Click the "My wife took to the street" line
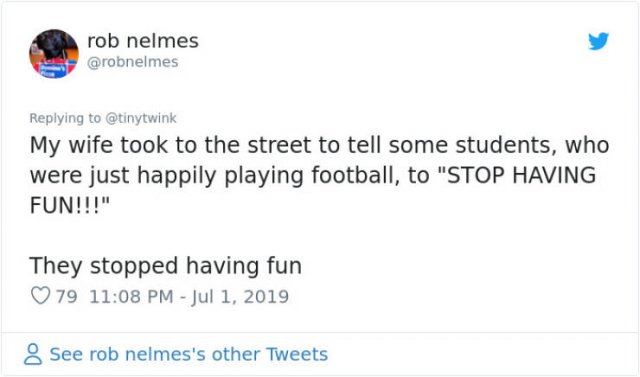Viewport: 640px width, 377px height. 319,145
